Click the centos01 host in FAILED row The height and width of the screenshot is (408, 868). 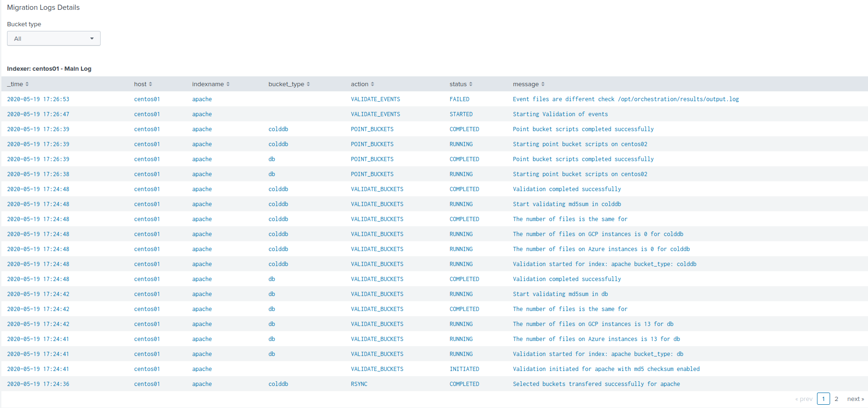pos(147,99)
